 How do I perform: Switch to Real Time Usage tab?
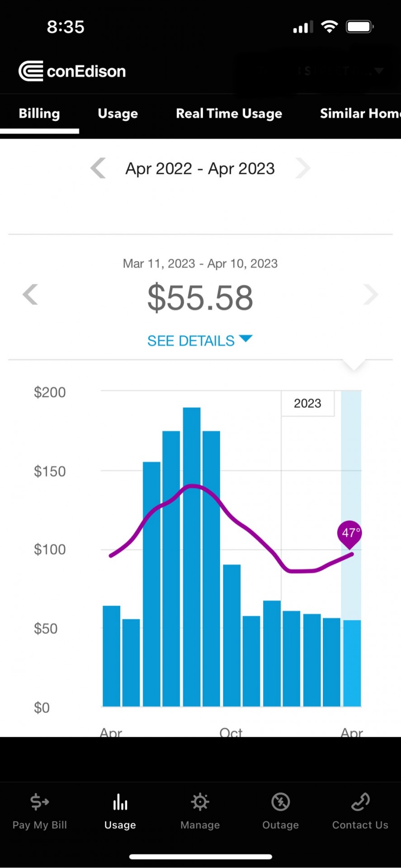point(229,113)
